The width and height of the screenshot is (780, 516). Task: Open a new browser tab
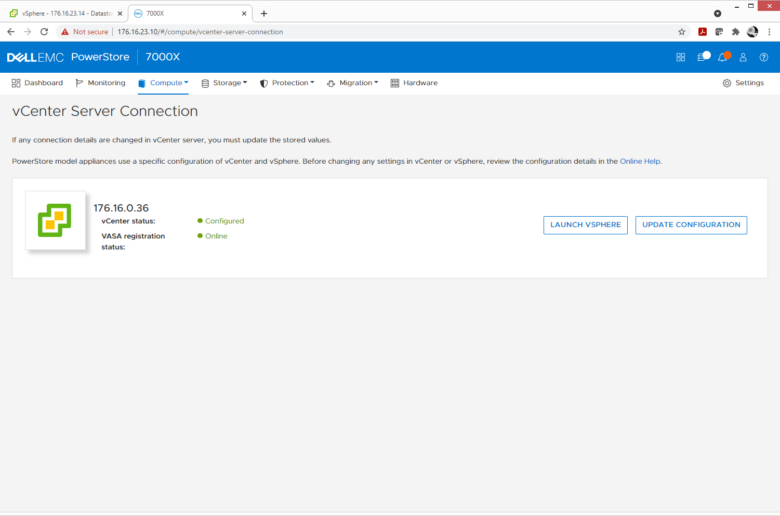point(264,13)
